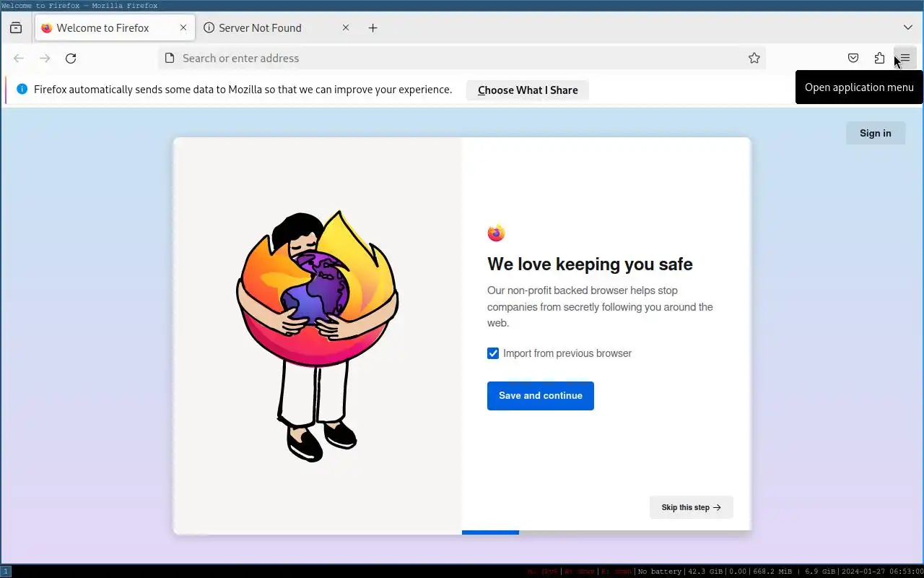Click Save and continue button
Image resolution: width=924 pixels, height=578 pixels.
(541, 396)
